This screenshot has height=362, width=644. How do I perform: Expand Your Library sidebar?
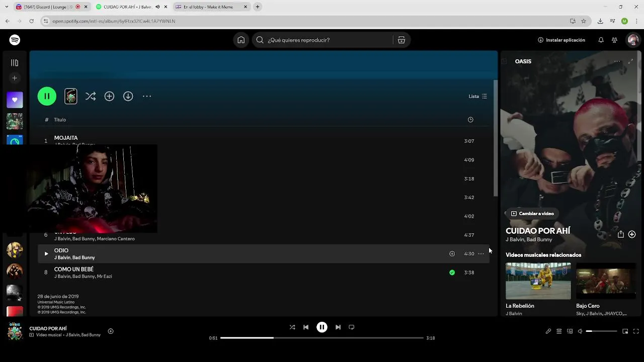tap(15, 63)
